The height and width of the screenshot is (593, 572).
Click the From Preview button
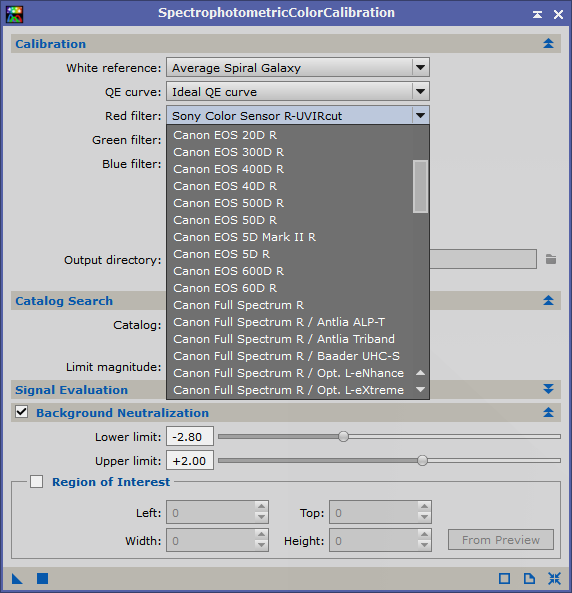tap(501, 540)
